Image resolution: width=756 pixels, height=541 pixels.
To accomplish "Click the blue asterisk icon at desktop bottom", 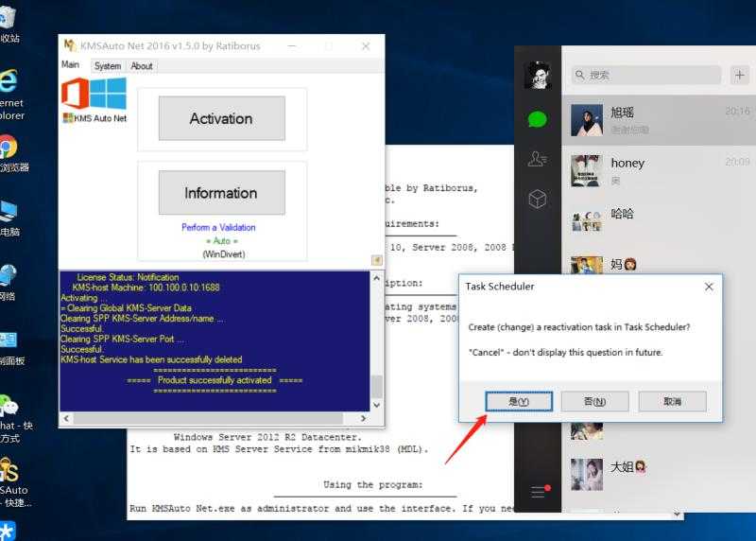I will (8, 531).
